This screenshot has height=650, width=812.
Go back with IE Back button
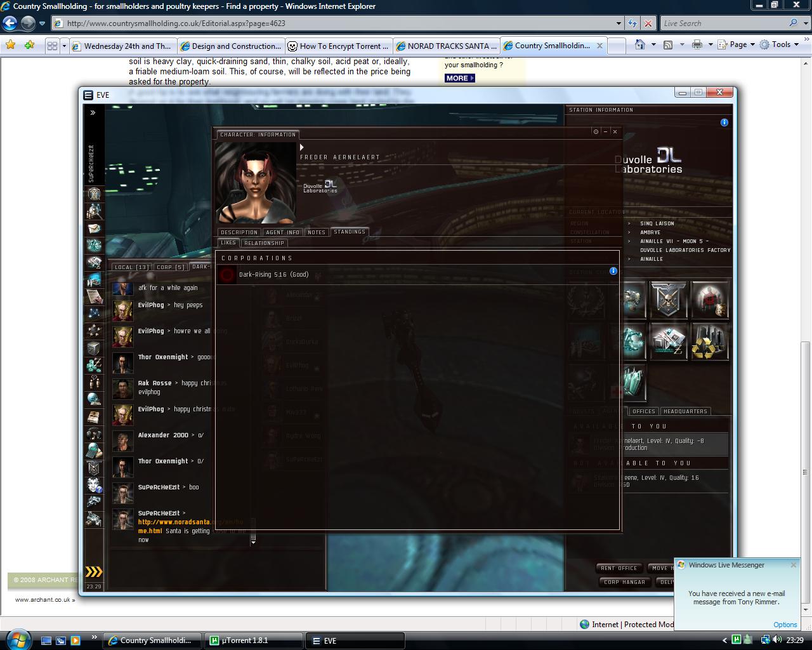coord(10,23)
